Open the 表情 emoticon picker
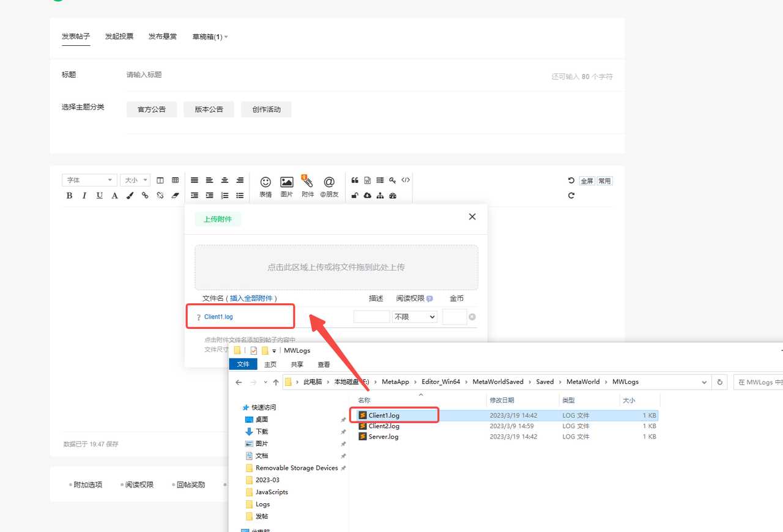 265,187
